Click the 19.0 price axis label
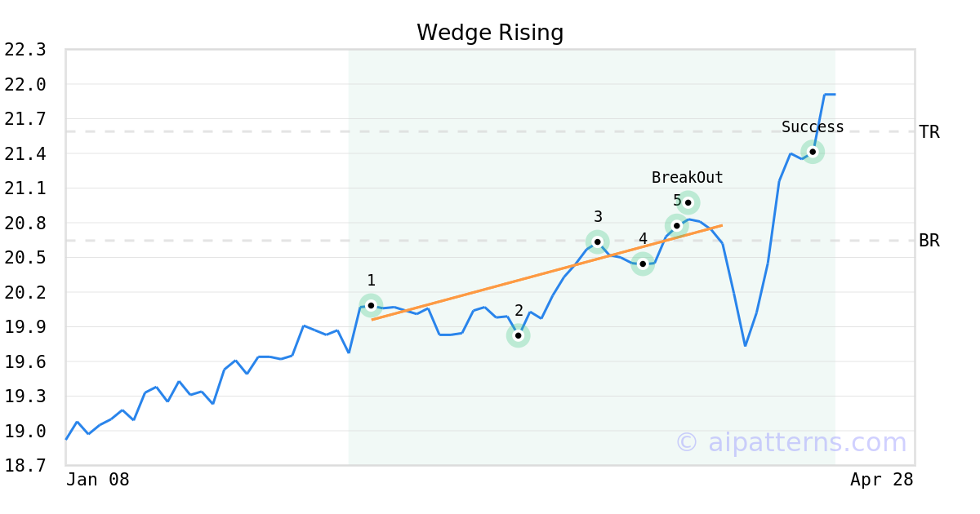The image size is (980, 514). tap(25, 431)
